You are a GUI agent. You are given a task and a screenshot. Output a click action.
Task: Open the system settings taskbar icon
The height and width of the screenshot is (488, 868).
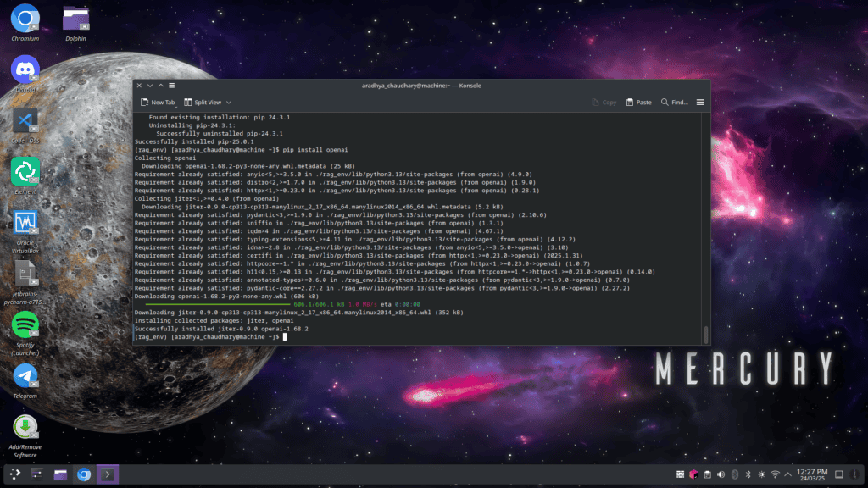click(37, 474)
